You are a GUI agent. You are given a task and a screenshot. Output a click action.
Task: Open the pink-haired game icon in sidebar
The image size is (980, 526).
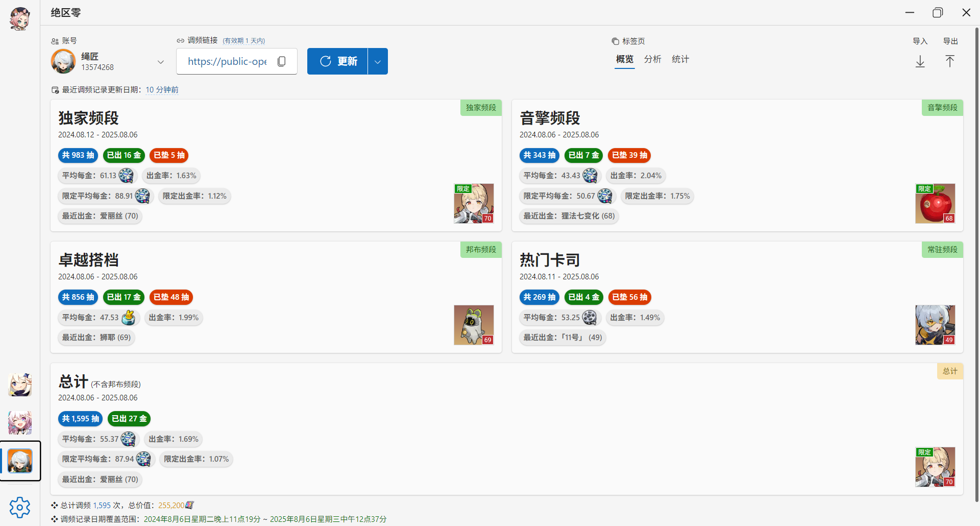(20, 423)
